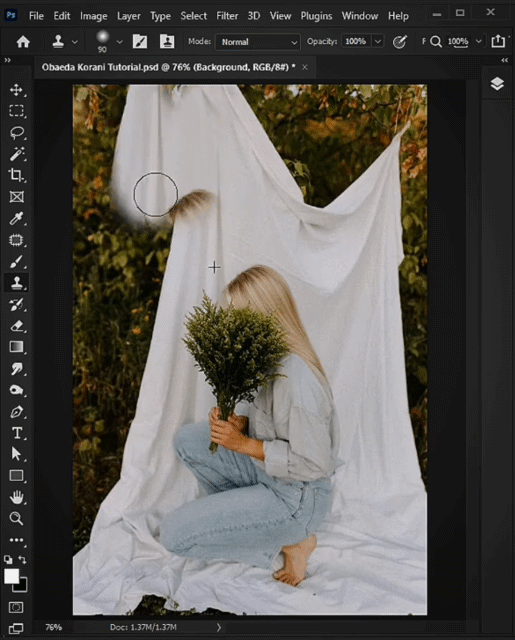Switch to the Hand tool

coord(16,497)
